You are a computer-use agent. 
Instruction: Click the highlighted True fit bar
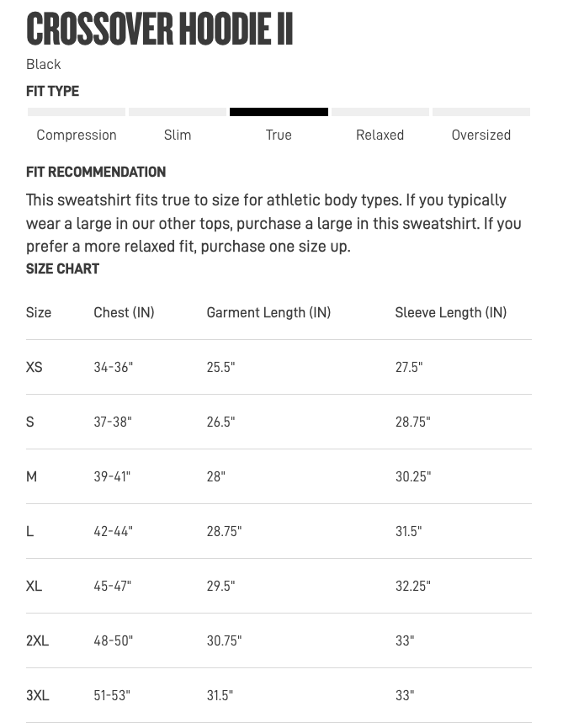point(279,112)
